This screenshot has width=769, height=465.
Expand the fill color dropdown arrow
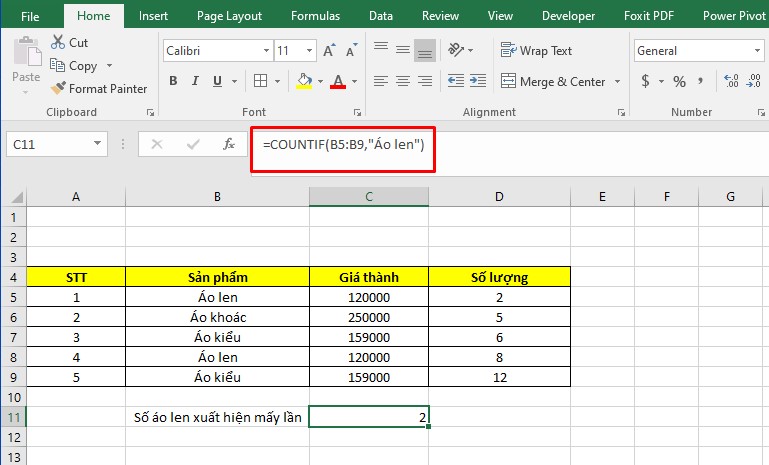coord(320,81)
